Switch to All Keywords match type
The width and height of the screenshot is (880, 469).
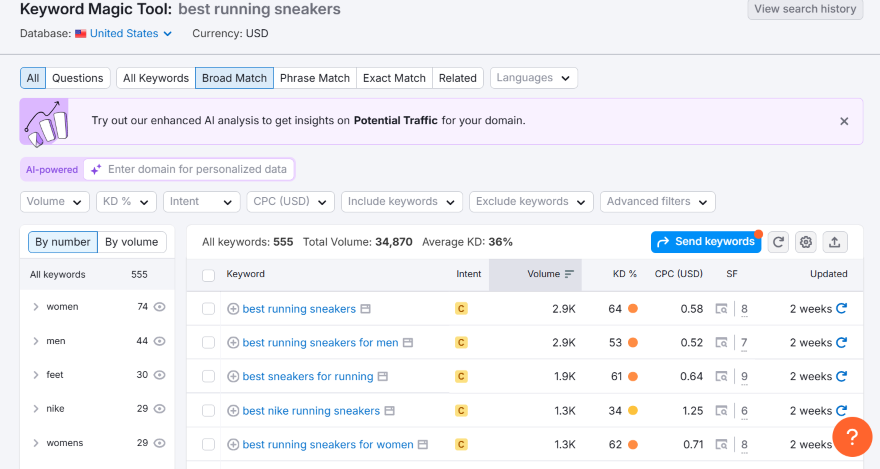click(x=156, y=78)
